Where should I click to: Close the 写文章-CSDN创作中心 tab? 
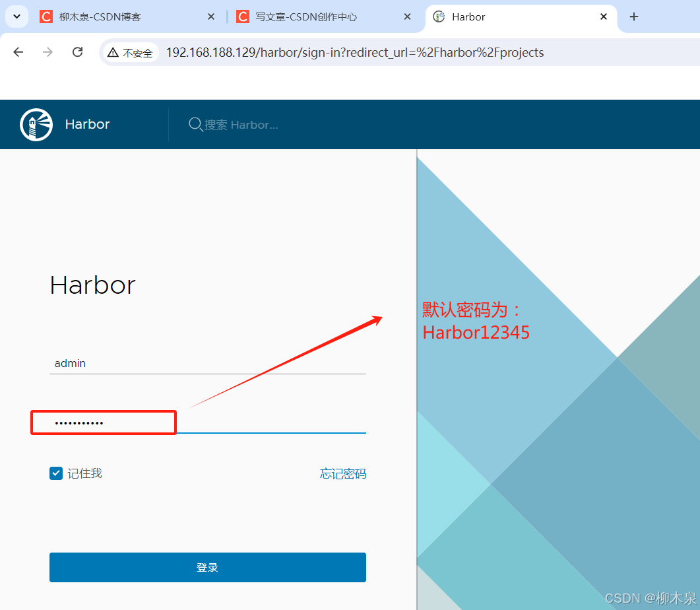point(407,17)
